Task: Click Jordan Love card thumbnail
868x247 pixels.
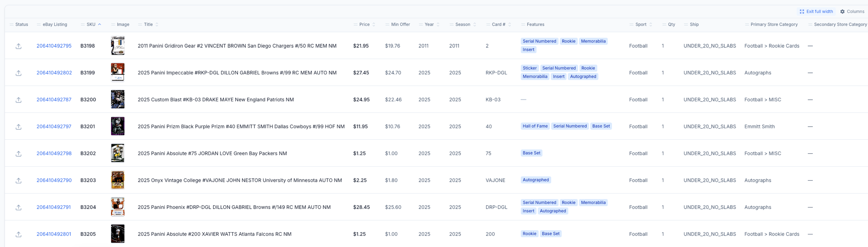Action: [118, 153]
